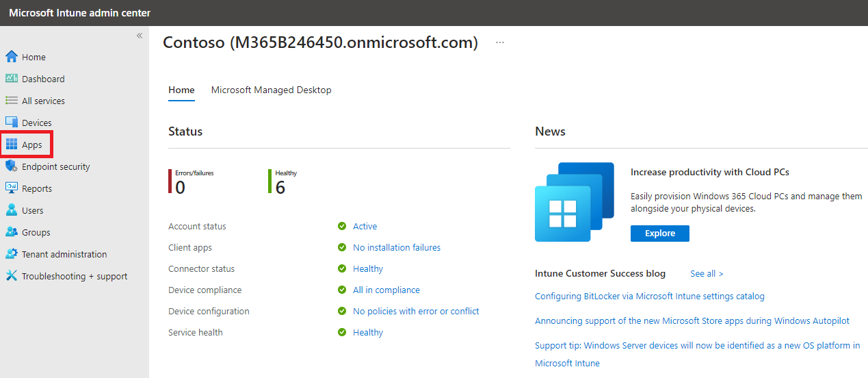Open Configuring BitLocker blog article
The height and width of the screenshot is (378, 868).
(x=650, y=296)
